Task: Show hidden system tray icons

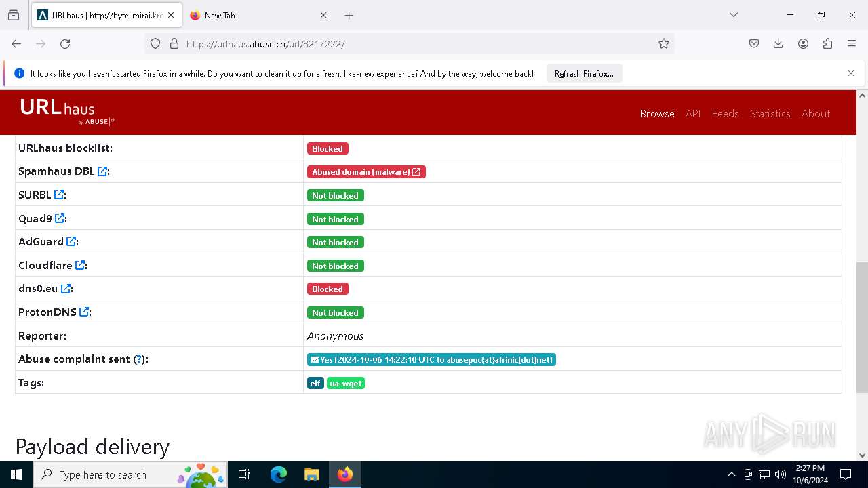Action: point(731,474)
